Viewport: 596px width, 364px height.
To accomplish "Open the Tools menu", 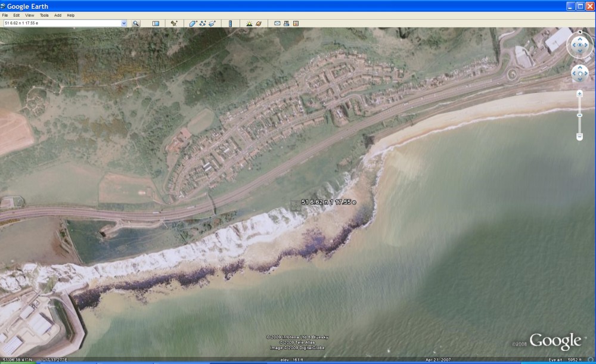I will tap(44, 15).
